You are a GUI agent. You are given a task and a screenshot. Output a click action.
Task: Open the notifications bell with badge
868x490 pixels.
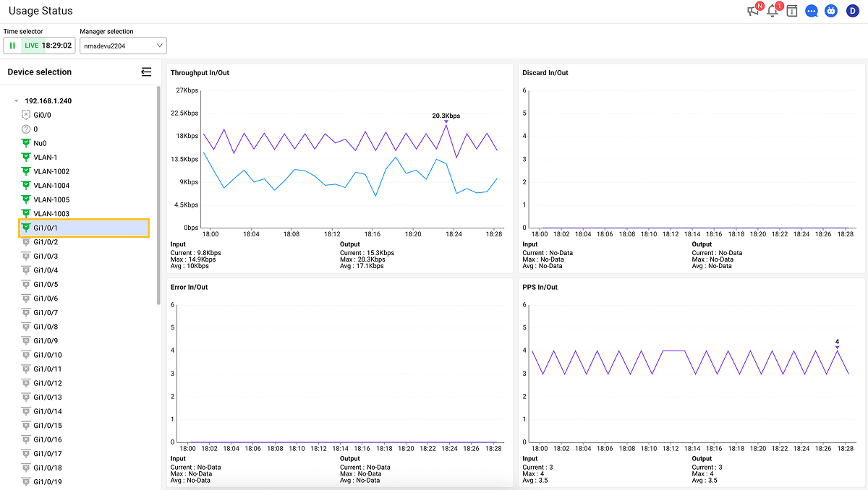(x=772, y=11)
